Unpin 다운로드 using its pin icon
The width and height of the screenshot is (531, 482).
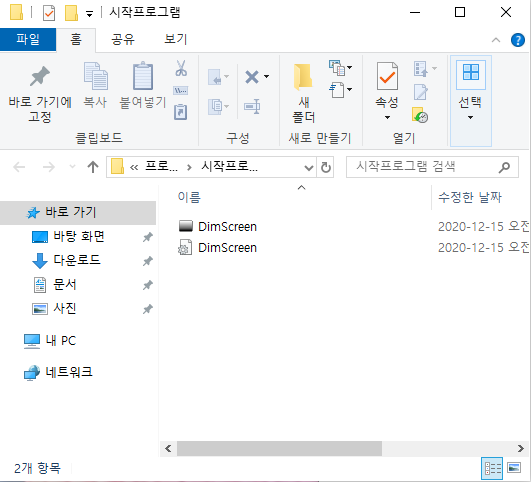tap(147, 261)
